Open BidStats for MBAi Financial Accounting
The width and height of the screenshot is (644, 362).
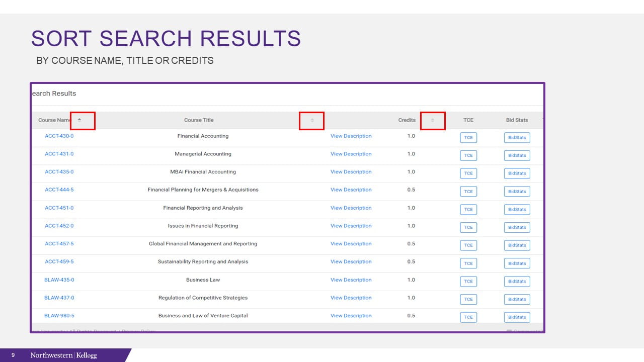[517, 173]
